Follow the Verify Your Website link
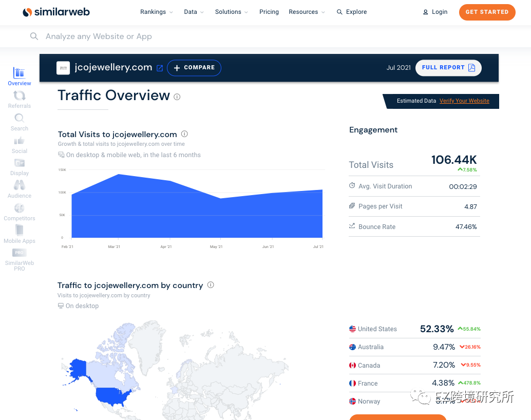Image resolution: width=531 pixels, height=420 pixels. 464,101
